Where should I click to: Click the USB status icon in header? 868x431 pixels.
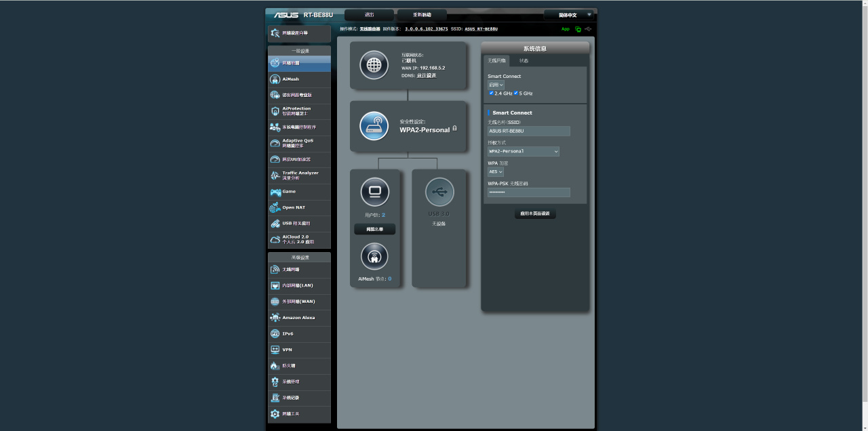pos(588,29)
